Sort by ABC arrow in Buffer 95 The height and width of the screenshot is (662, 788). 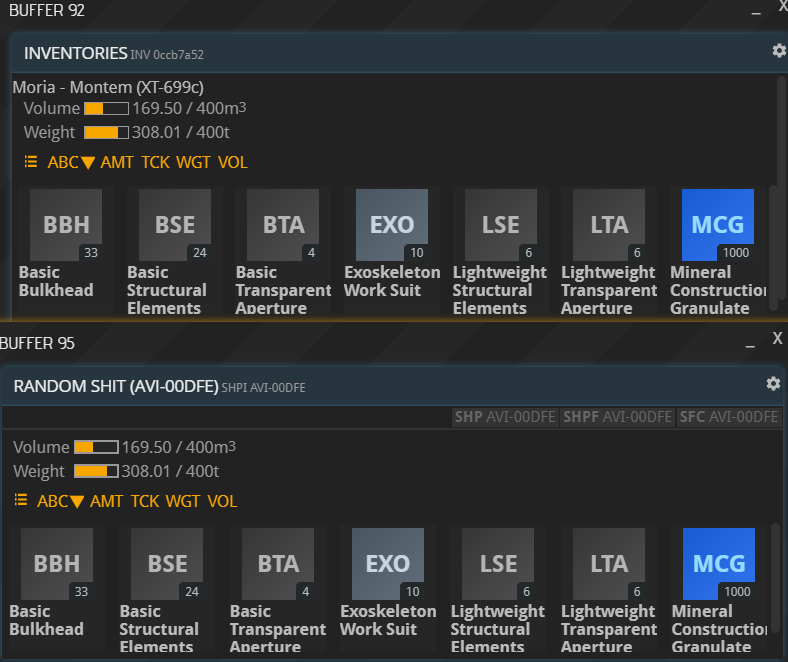tap(61, 501)
